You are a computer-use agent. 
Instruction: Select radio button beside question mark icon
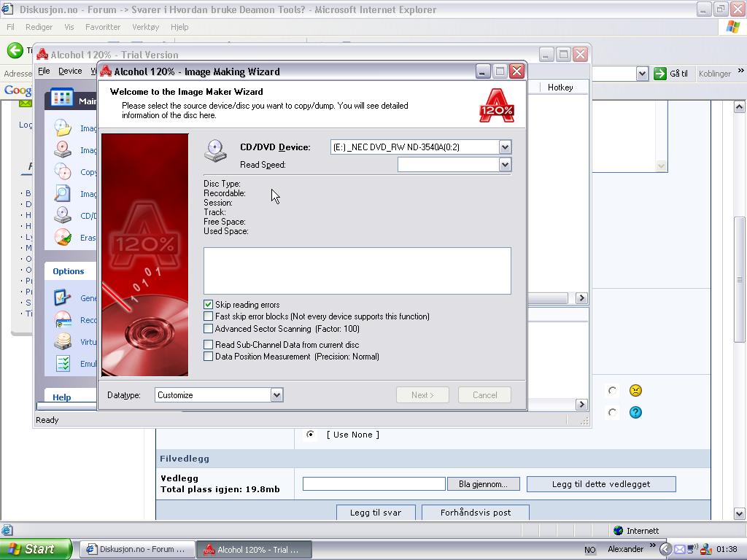click(x=612, y=413)
